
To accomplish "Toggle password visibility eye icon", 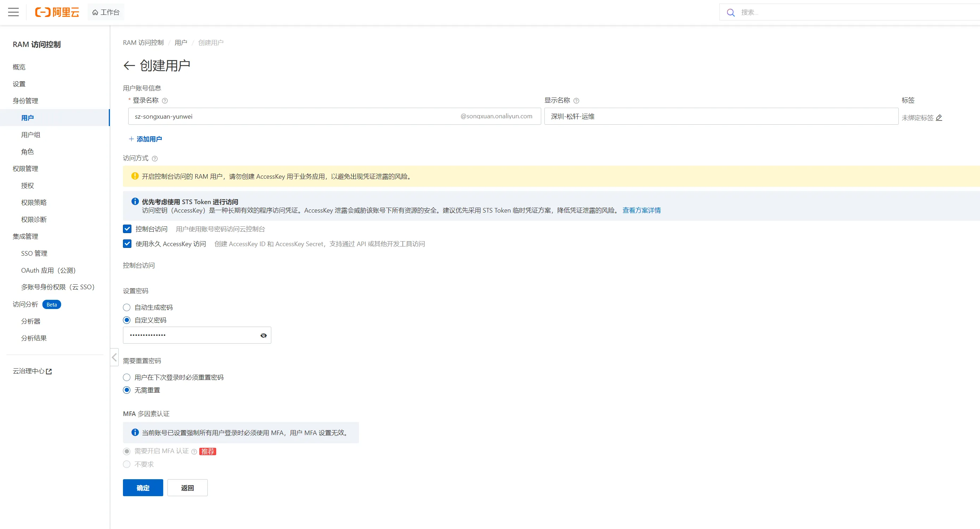I will [x=263, y=335].
